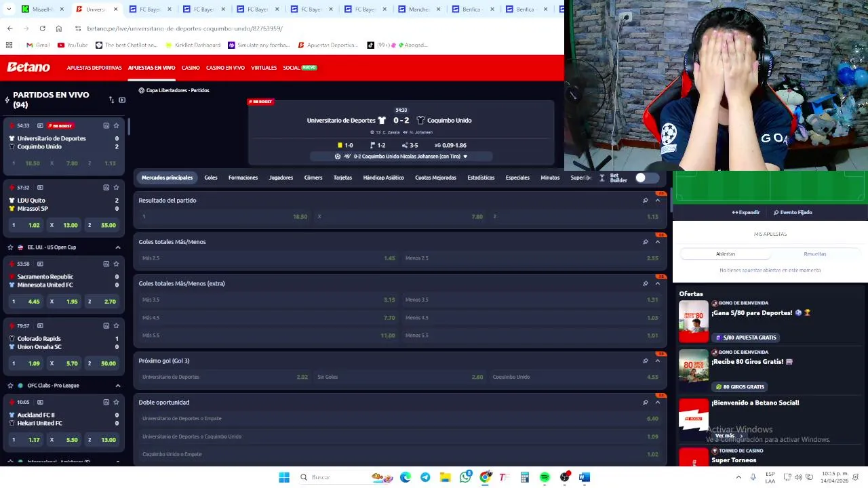The image size is (868, 488).
Task: Collapse the Doble oportunidad market
Action: (657, 403)
